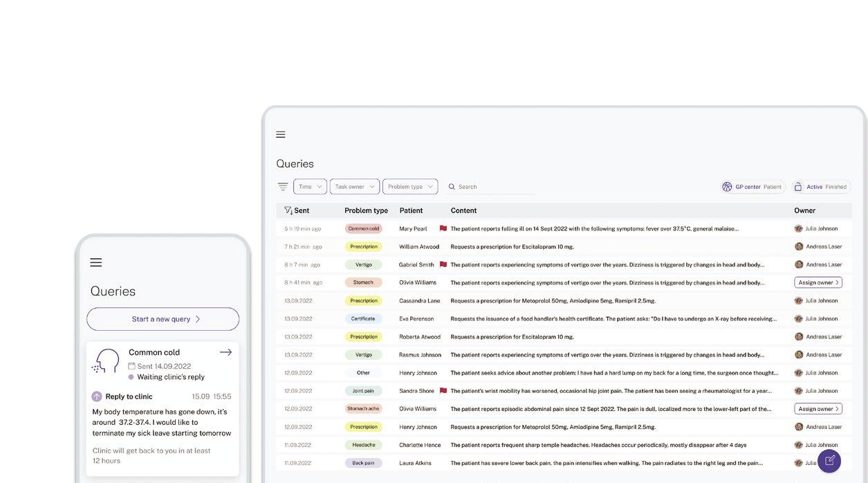868x483 pixels.
Task: Sort by Owner column header
Action: coord(804,210)
